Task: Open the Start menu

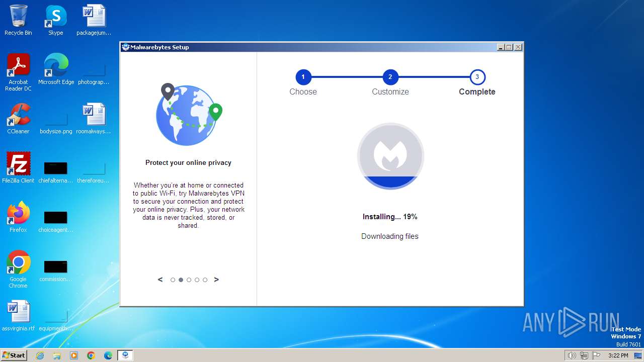Action: click(14, 355)
